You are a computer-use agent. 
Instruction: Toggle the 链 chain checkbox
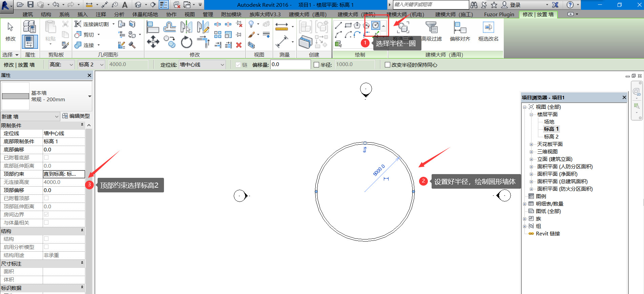(x=238, y=65)
